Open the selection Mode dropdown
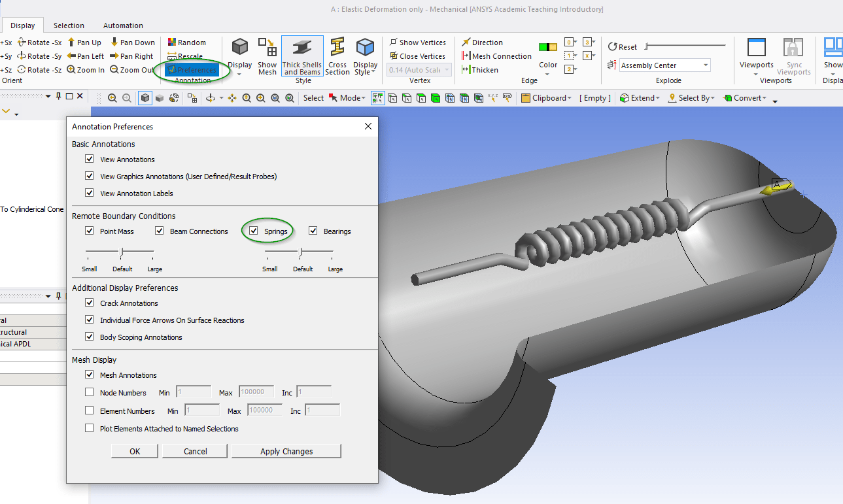This screenshot has height=504, width=843. click(347, 98)
